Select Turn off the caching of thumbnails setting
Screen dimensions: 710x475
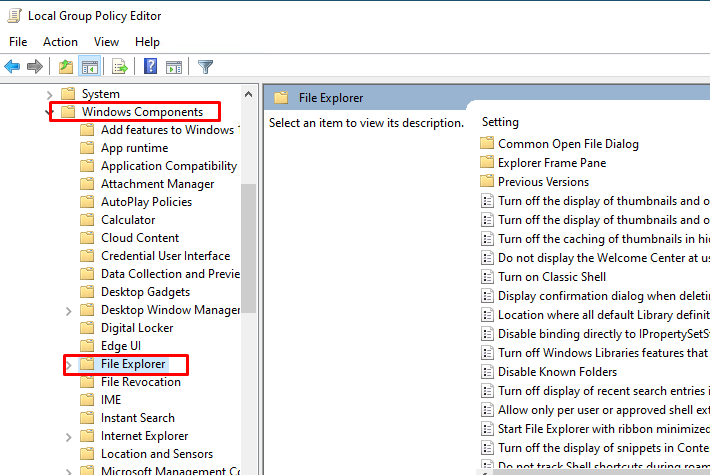[604, 239]
